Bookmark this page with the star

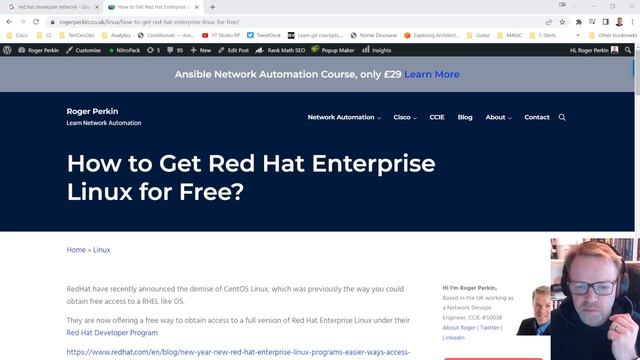pyautogui.click(x=562, y=22)
